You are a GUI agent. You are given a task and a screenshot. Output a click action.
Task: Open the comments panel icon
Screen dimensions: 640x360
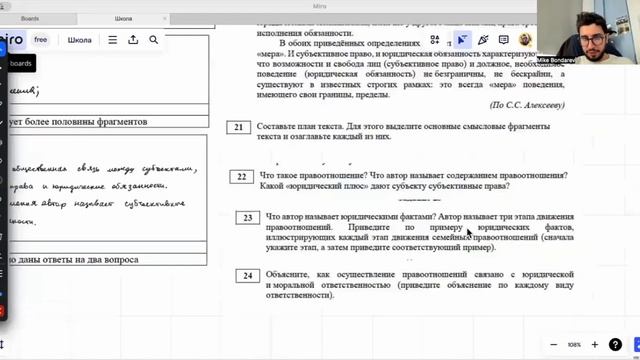click(504, 40)
